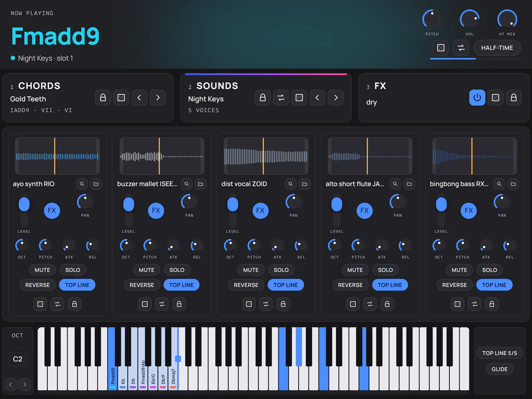Mute the dist vocal ZOID voice
This screenshot has height=399, width=532.
click(x=251, y=270)
